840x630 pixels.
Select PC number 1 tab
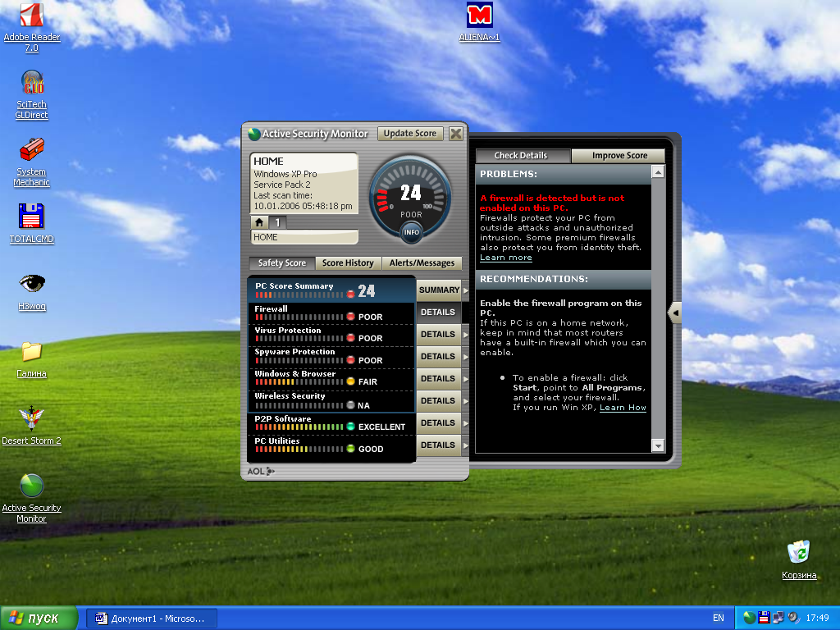pos(277,221)
